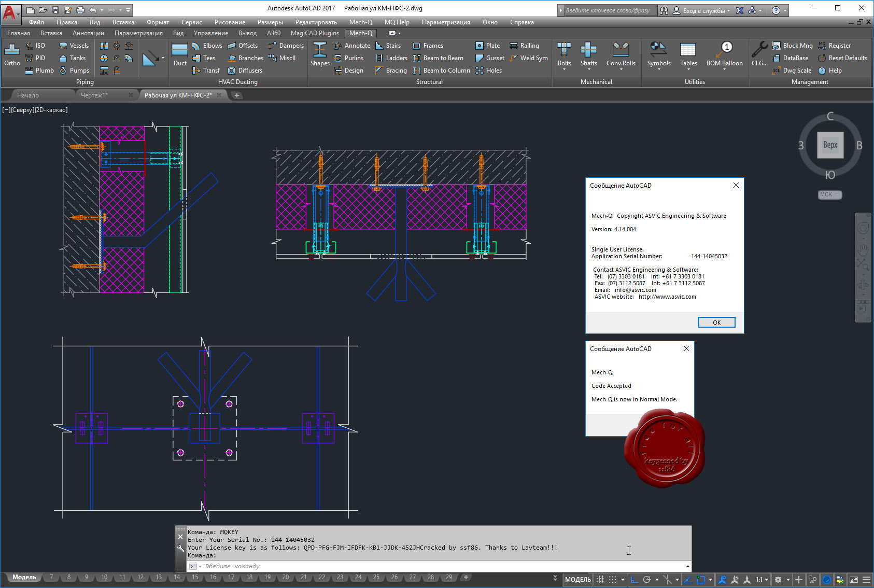Select the Elbows duct tool
Viewport: 874px width, 588px height.
pyautogui.click(x=207, y=46)
